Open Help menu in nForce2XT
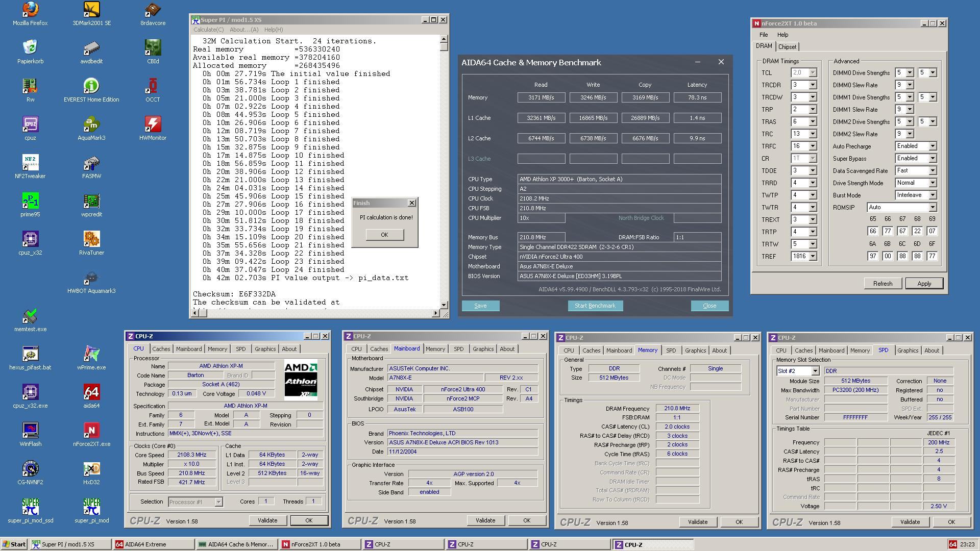This screenshot has width=980, height=551. point(782,35)
